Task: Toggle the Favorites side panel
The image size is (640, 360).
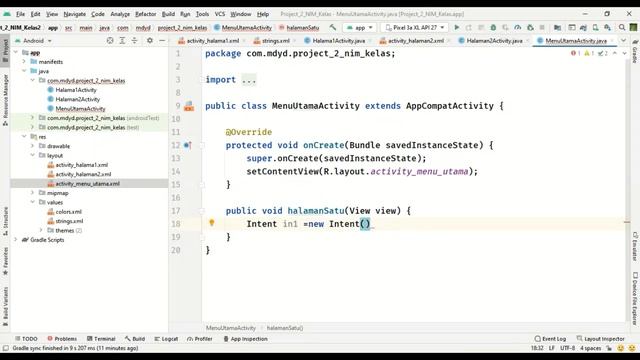Action: click(5, 261)
